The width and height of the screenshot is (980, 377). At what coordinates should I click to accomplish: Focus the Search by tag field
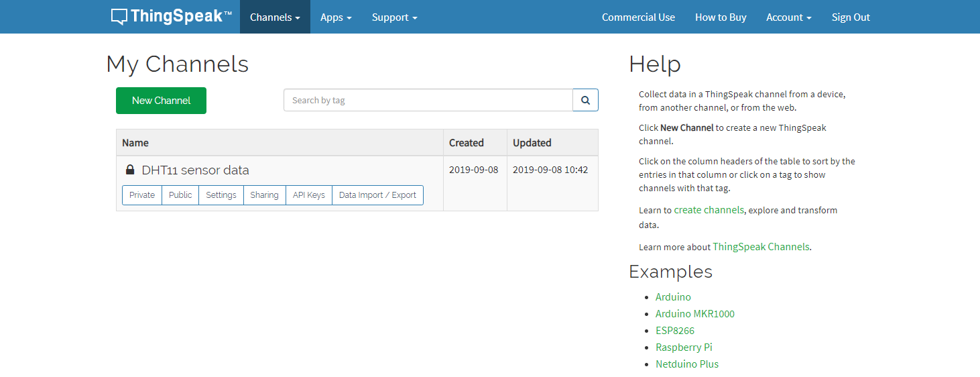(428, 100)
